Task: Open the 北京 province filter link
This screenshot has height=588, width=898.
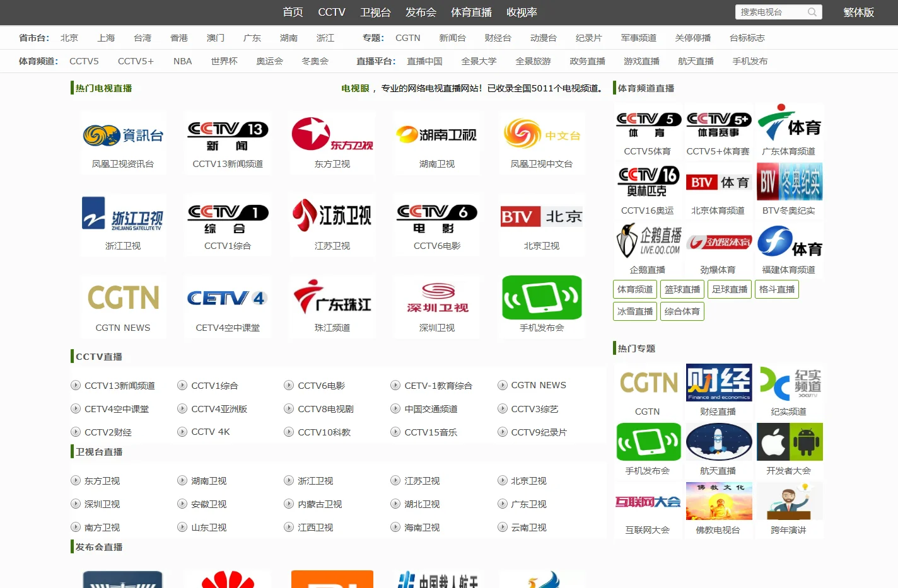Action: (x=69, y=38)
